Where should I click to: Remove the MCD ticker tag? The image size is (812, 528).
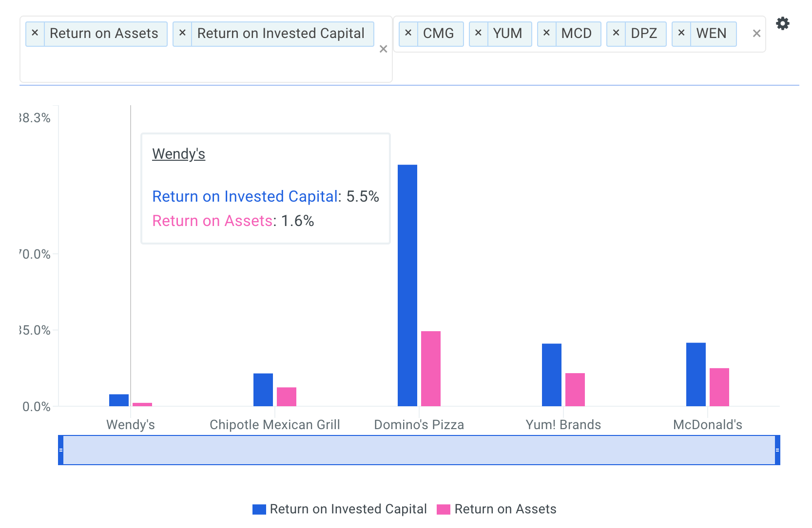coord(546,33)
